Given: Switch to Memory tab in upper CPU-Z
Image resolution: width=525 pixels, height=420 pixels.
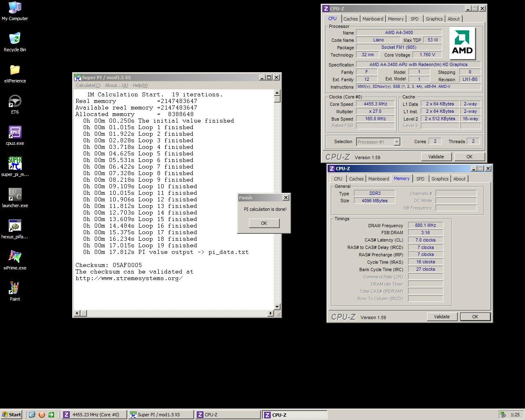Looking at the screenshot, I should tap(396, 19).
